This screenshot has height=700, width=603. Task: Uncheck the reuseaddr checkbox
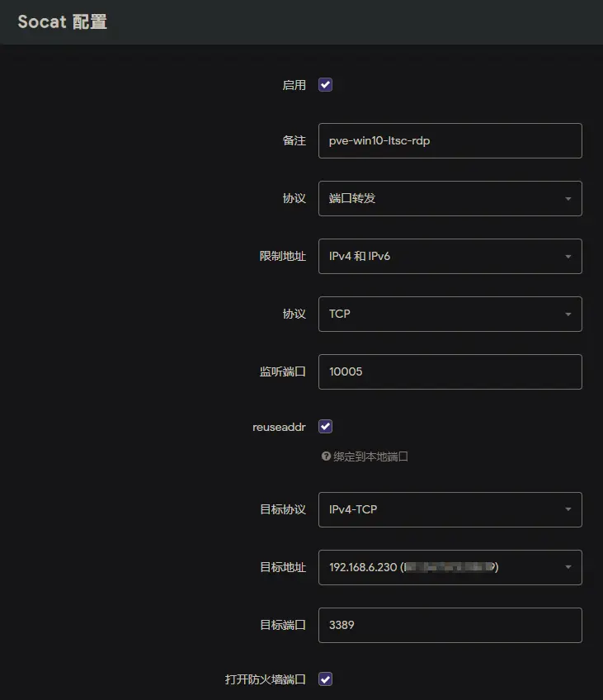(326, 427)
